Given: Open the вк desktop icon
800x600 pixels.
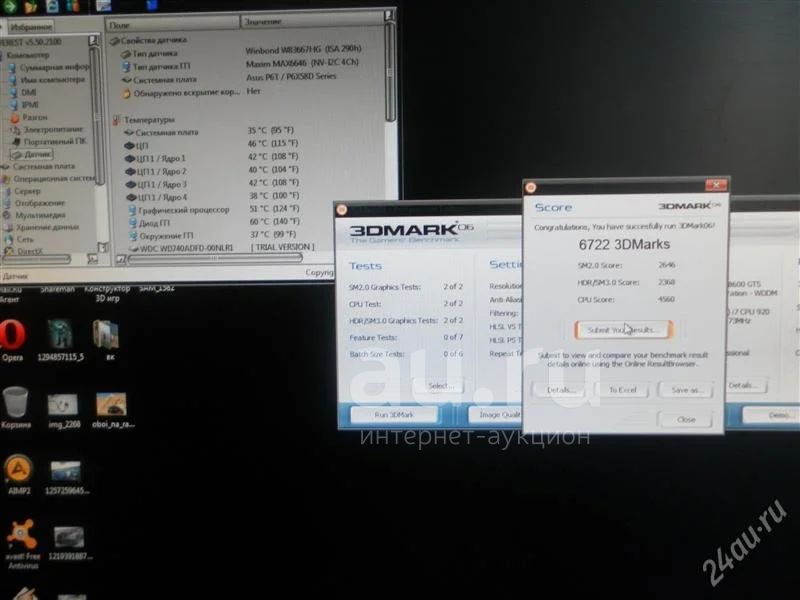Looking at the screenshot, I should [x=107, y=341].
